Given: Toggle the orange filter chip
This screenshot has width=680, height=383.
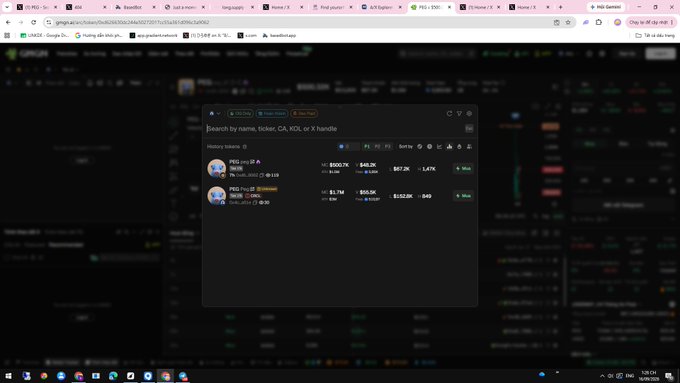Looking at the screenshot, I should pos(304,114).
